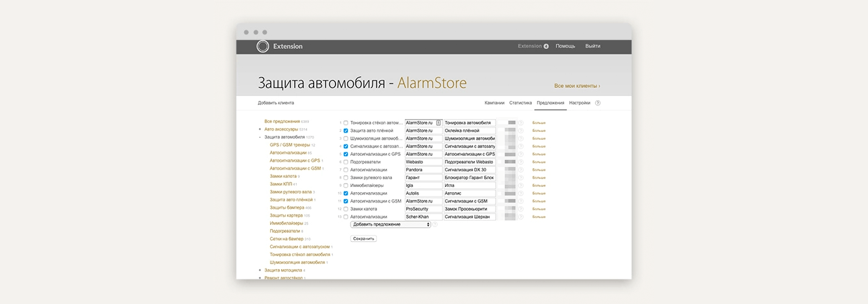Open the Кампании tab
Screen dimensions: 868x304
pos(494,103)
